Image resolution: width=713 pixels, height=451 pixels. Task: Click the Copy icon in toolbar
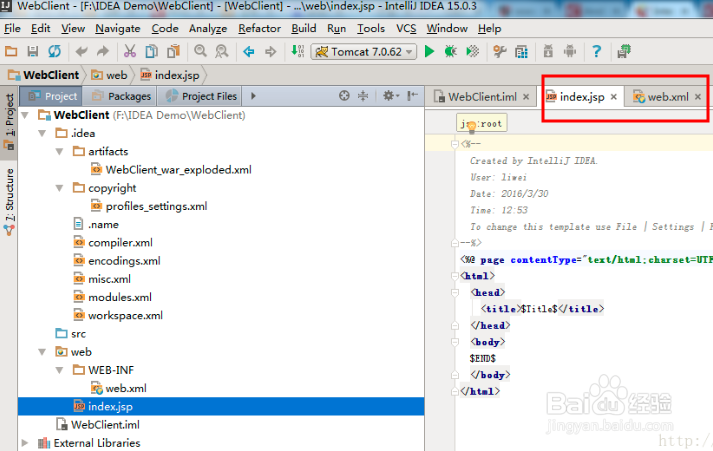151,51
